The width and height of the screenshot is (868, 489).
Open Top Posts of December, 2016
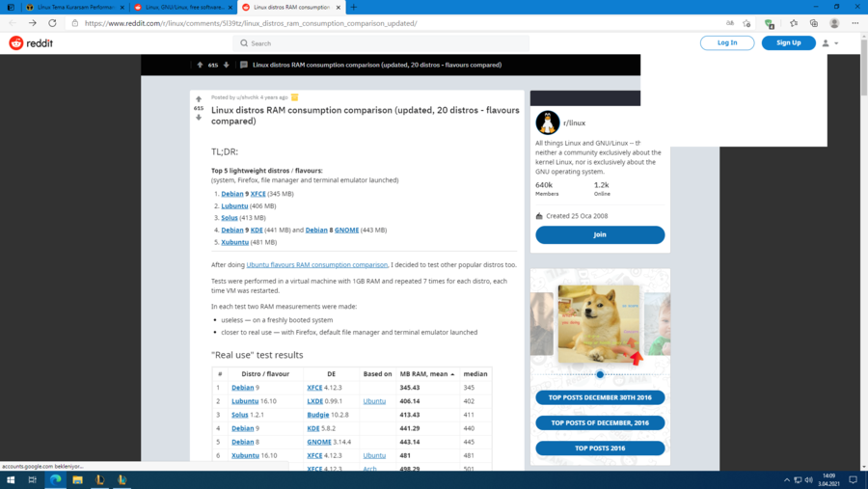(x=600, y=422)
